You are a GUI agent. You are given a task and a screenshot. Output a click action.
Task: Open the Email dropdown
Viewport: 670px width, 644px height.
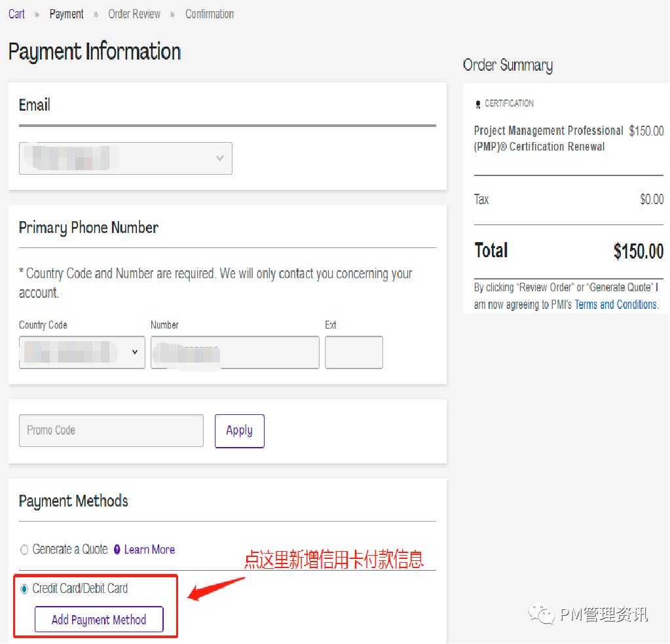126,158
